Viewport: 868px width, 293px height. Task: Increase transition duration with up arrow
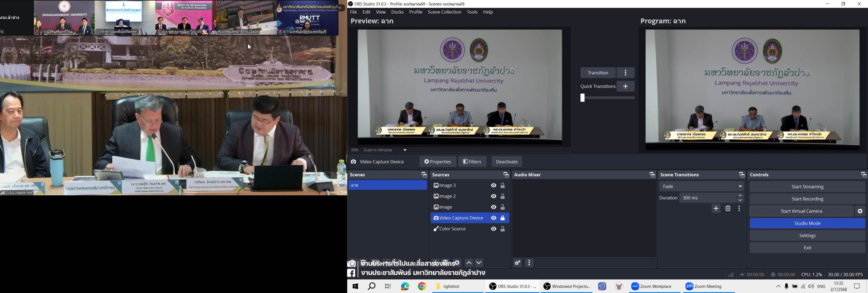741,196
